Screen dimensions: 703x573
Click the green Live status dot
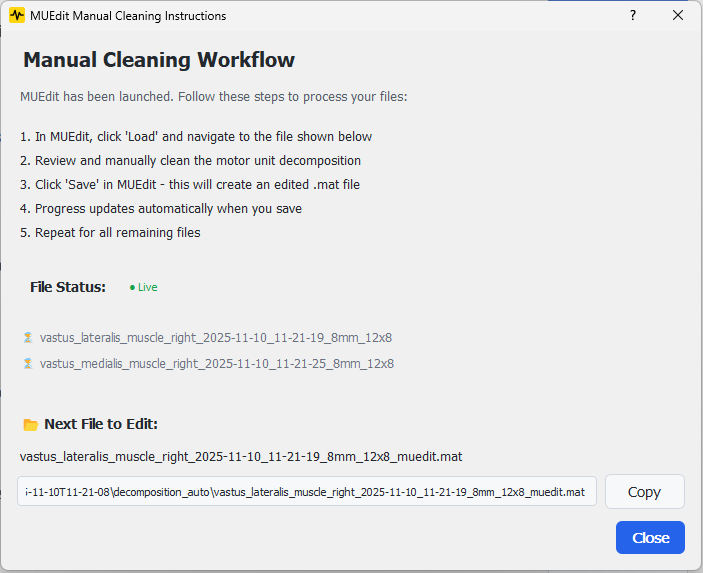coord(132,288)
